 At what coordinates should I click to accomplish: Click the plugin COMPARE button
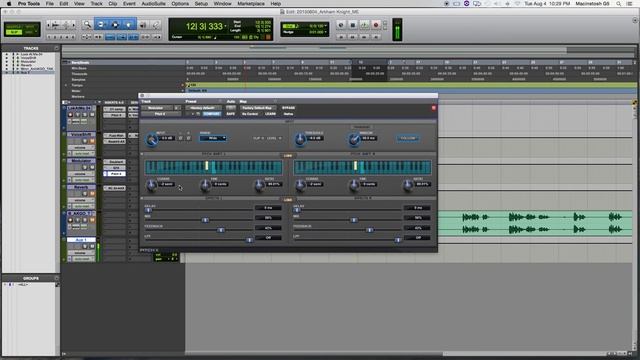pos(211,114)
